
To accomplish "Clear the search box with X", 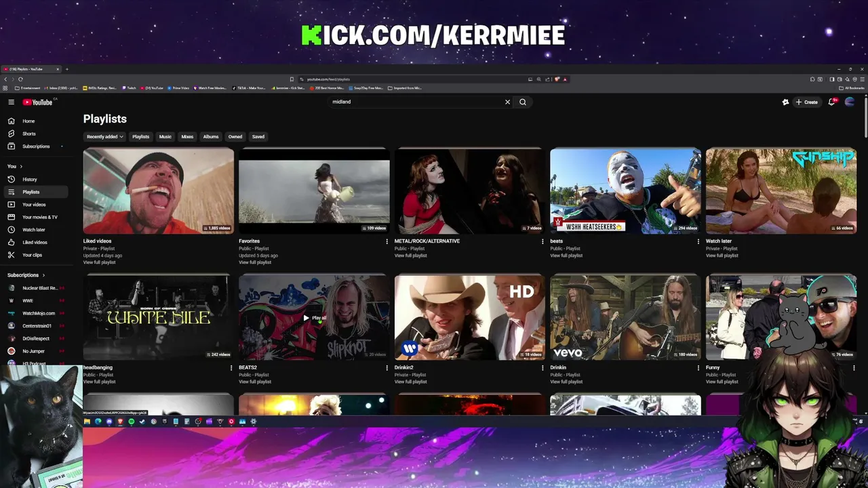I will [507, 102].
